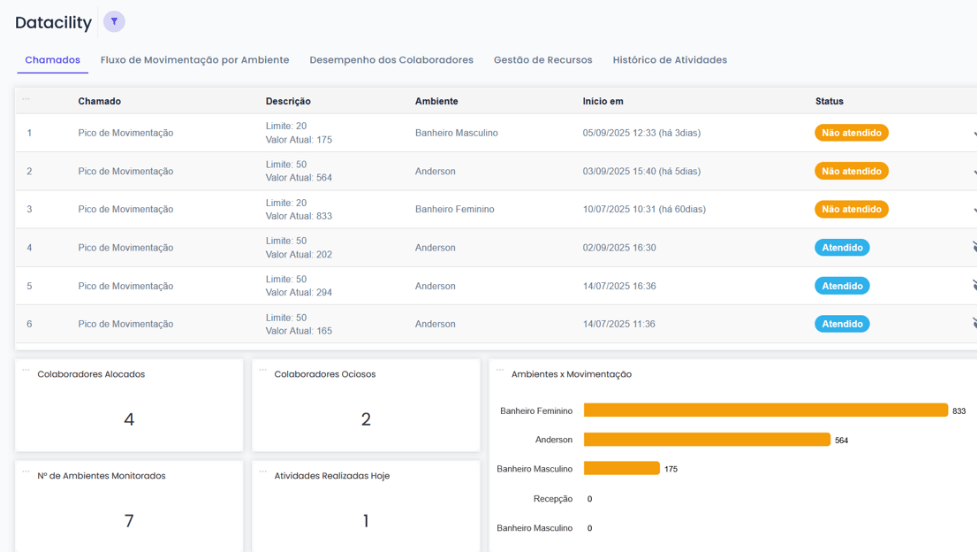Screen dimensions: 977x552
Task: Open the ellipsis menu on Colaboradores Alocados card
Action: tap(26, 369)
